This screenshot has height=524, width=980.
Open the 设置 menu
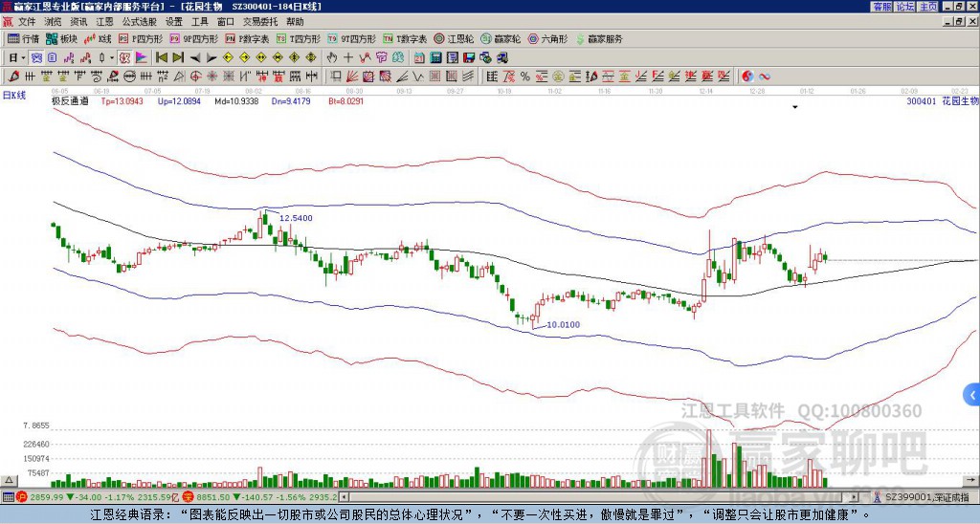coord(174,22)
